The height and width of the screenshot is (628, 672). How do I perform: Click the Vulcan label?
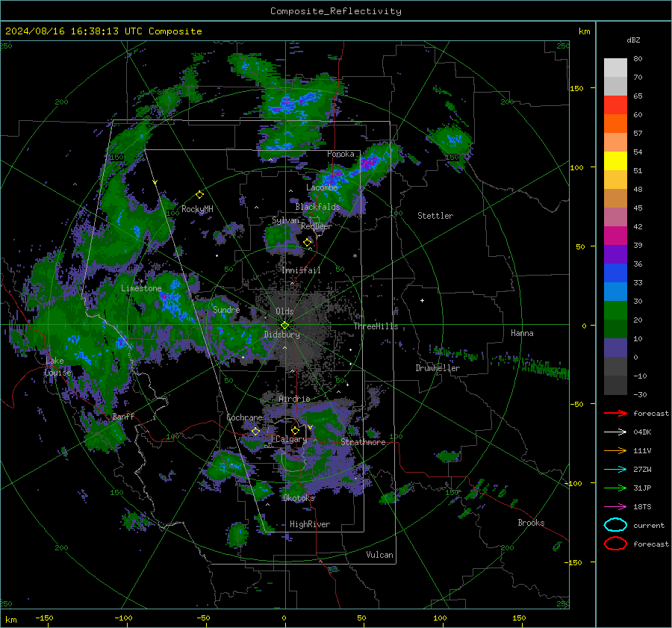tap(379, 555)
